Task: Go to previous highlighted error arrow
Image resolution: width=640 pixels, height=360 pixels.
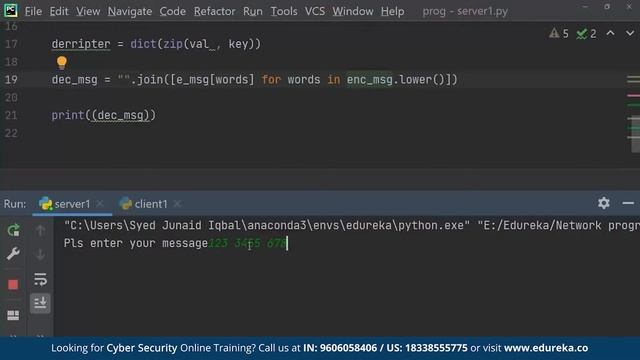Action: 610,33
